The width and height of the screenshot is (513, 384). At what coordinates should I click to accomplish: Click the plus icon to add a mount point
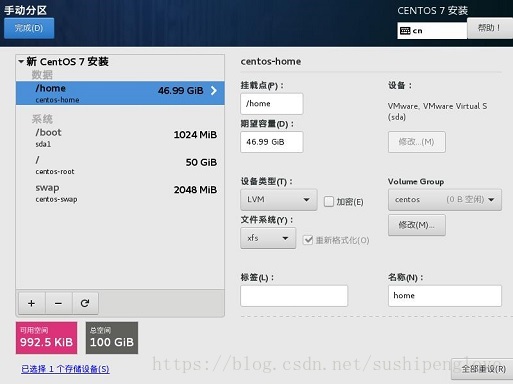[x=32, y=303]
